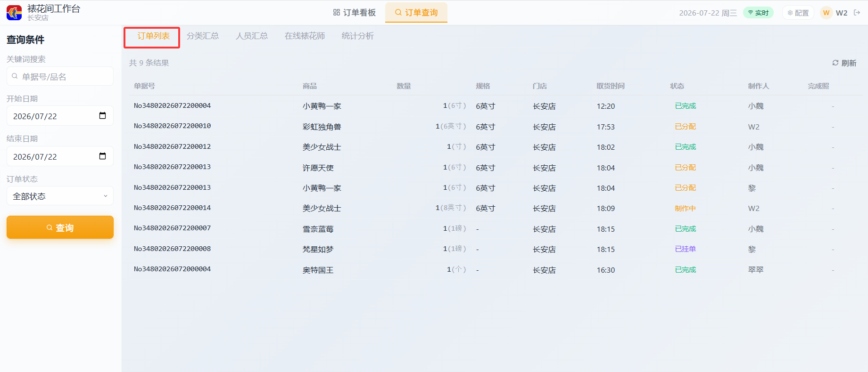Click the 实时 status badge
868x372 pixels.
758,13
